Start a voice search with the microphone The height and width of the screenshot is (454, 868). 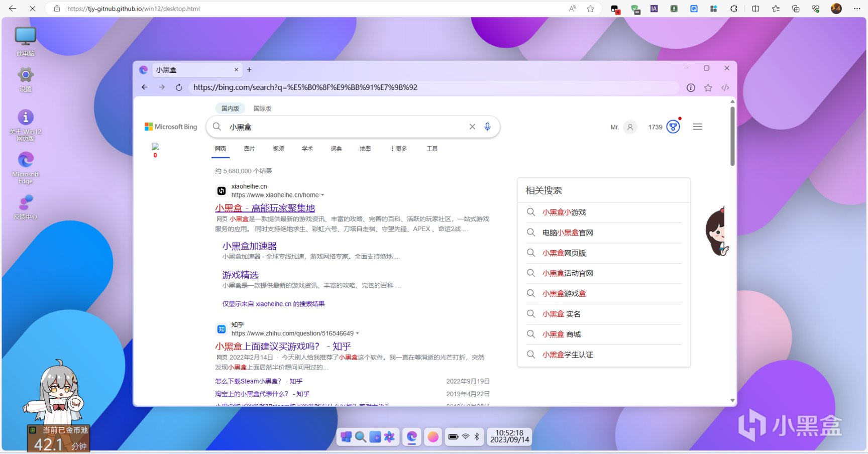(487, 127)
